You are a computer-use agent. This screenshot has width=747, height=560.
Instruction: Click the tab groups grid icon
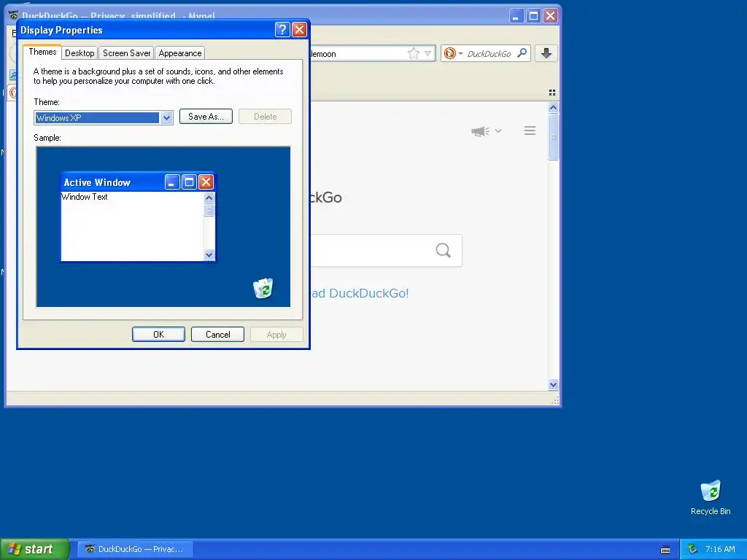click(x=552, y=93)
